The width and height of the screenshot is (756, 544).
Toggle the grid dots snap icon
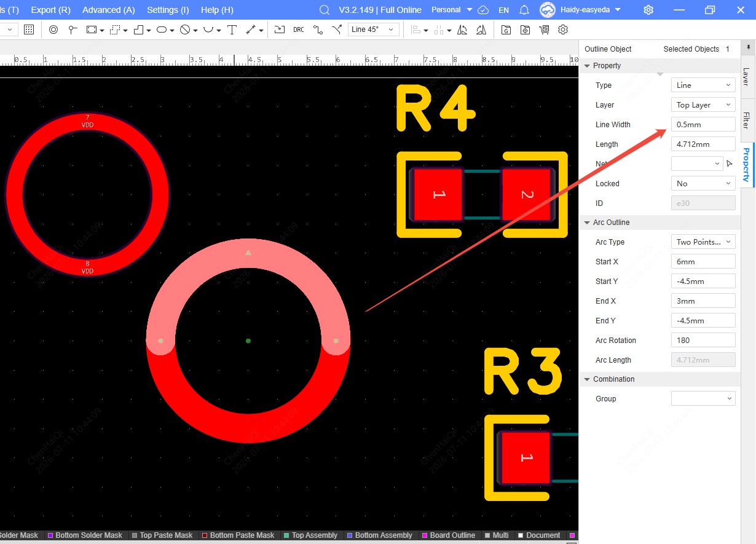click(29, 30)
